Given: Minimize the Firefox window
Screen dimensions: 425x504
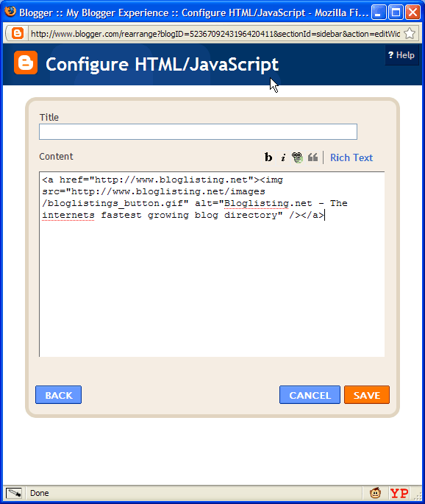Looking at the screenshot, I should (x=379, y=13).
